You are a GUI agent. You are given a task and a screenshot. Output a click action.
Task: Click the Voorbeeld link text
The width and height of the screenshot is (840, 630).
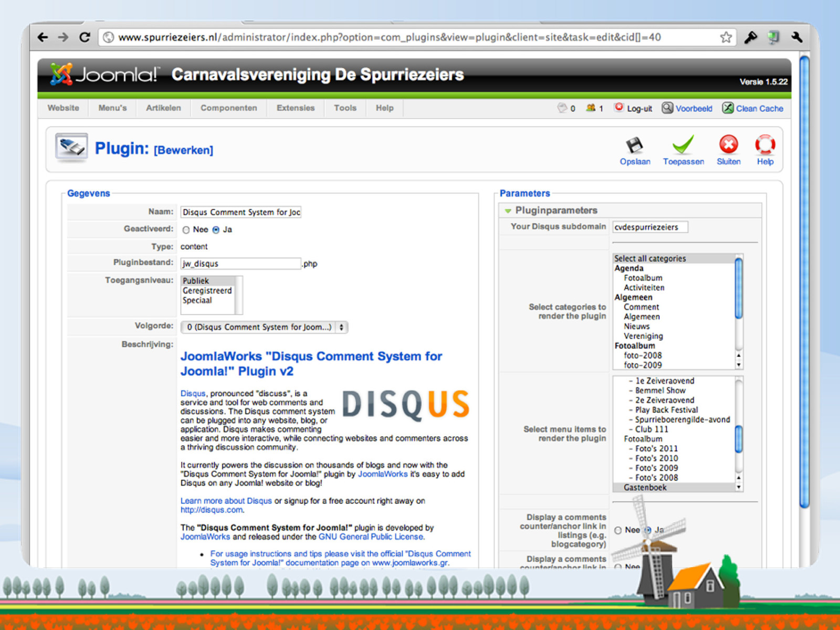[x=694, y=108]
